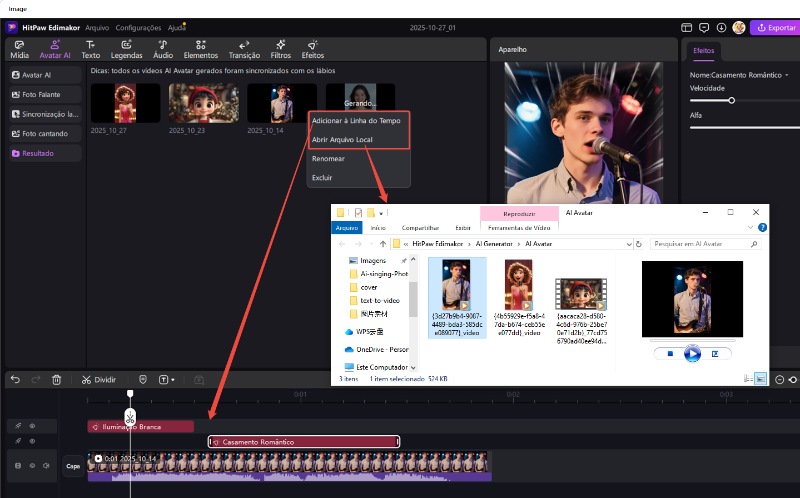Delete selected clip with trash icon
The height and width of the screenshot is (498, 800).
(x=57, y=380)
